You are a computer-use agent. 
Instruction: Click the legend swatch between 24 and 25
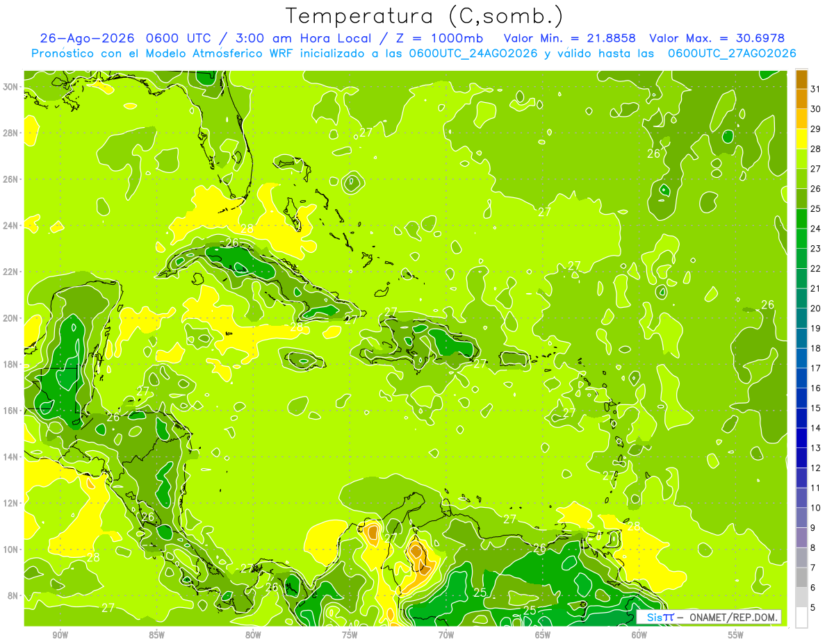click(801, 218)
